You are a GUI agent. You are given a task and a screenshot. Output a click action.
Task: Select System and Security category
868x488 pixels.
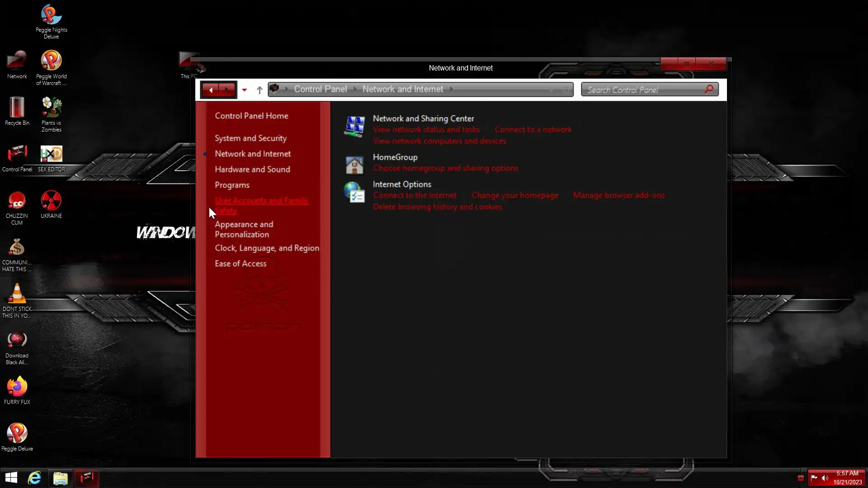tap(250, 138)
